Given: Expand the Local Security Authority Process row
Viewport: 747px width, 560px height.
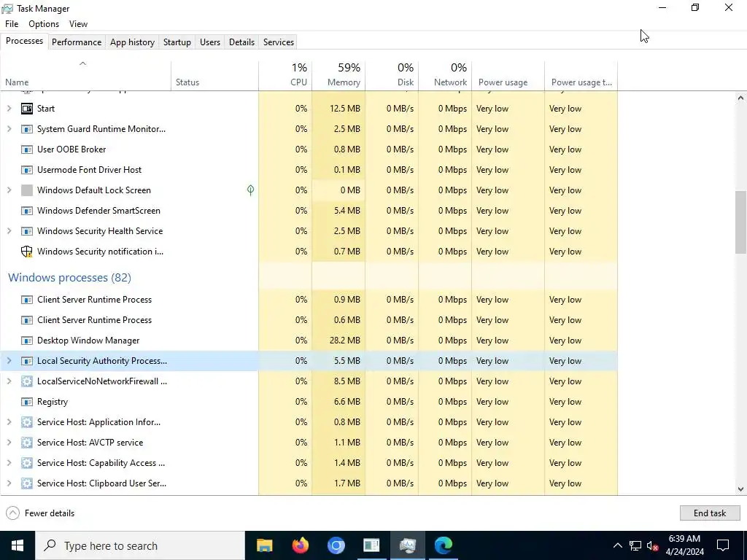Looking at the screenshot, I should pos(9,362).
